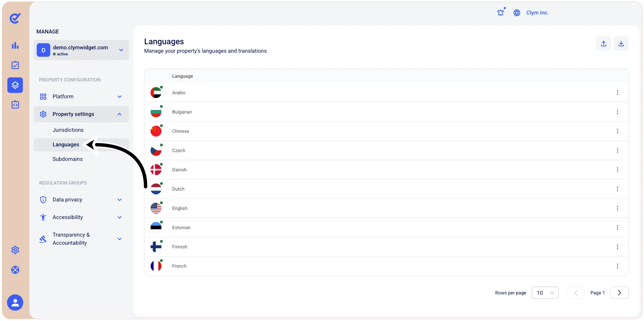Open more options for Danish

pos(617,170)
